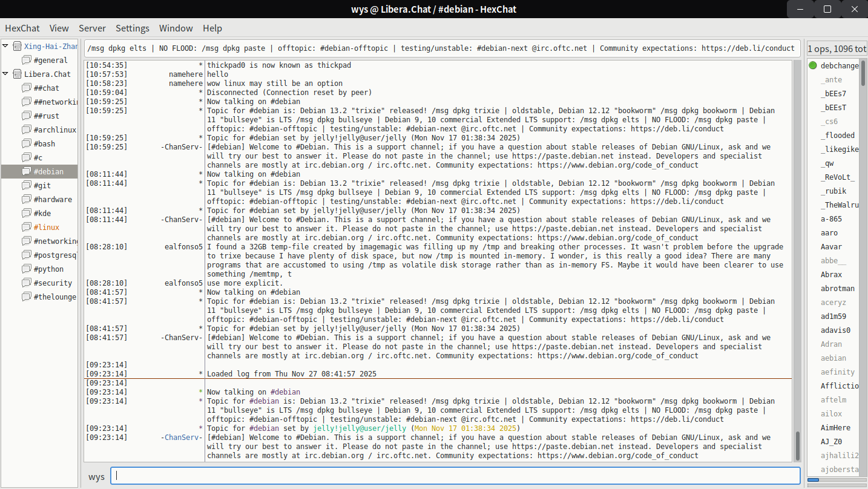Click the #python channel icon
The image size is (868, 489).
pos(26,269)
